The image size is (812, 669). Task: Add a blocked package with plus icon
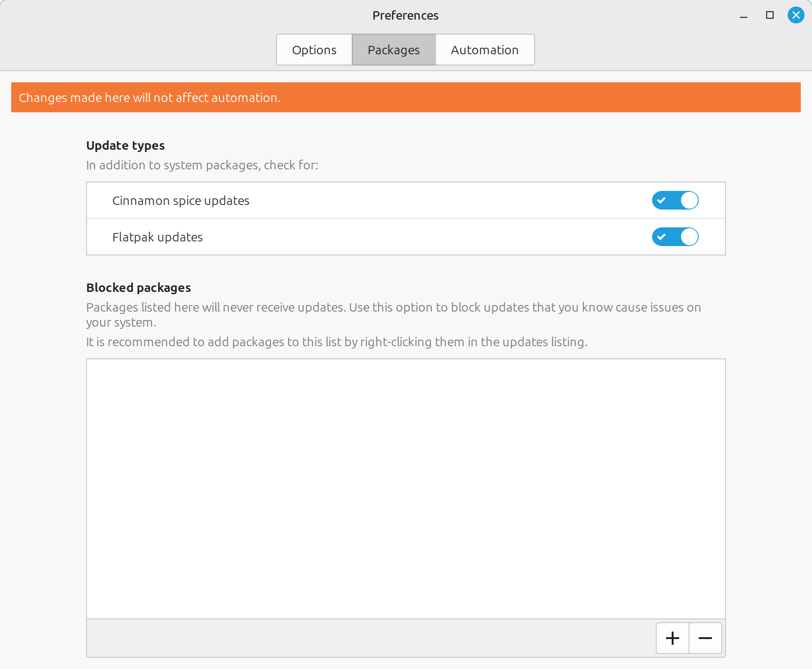(x=672, y=638)
